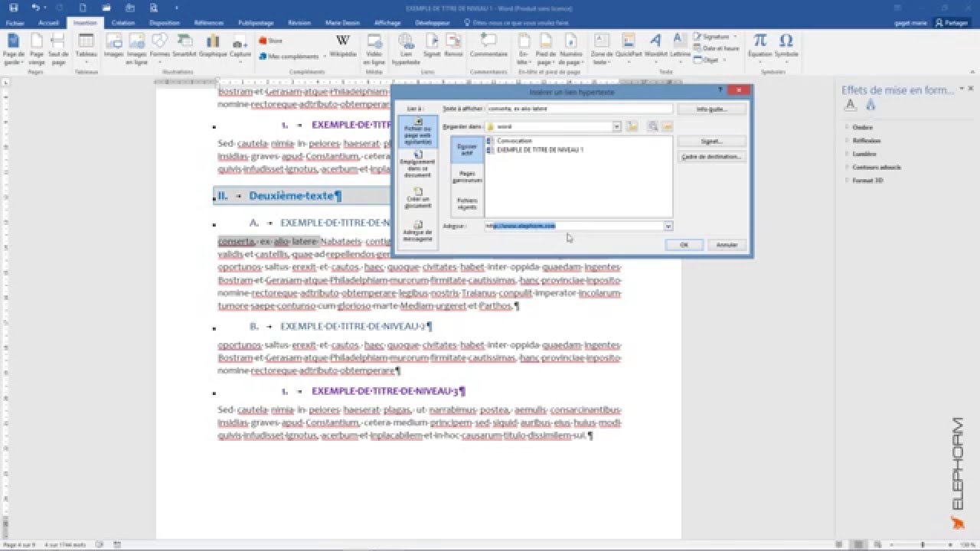The width and height of the screenshot is (980, 551).
Task: Expand the Ombre effect section
Action: tap(862, 127)
